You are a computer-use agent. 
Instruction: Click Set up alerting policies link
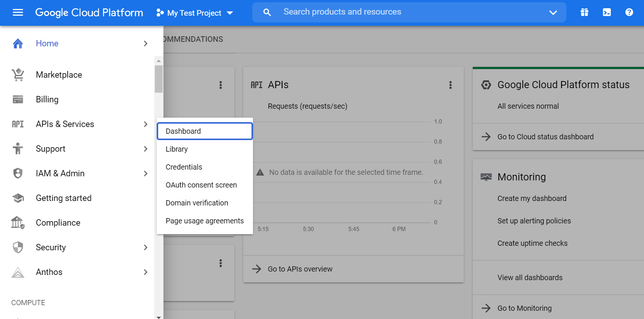(x=534, y=221)
